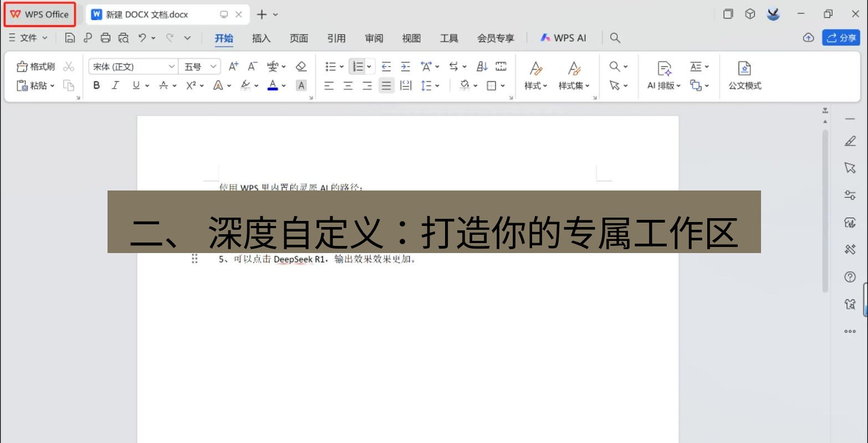Toggle center alignment
The width and height of the screenshot is (868, 443).
coord(348,85)
